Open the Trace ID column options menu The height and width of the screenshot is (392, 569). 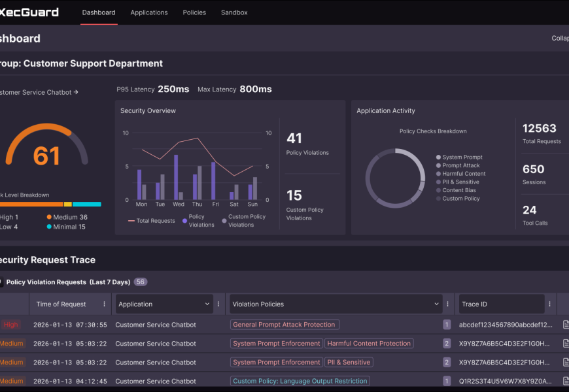tap(550, 303)
